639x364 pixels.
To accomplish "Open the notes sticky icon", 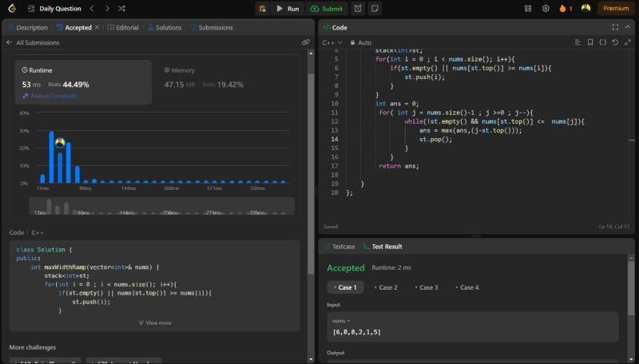I will tap(375, 9).
